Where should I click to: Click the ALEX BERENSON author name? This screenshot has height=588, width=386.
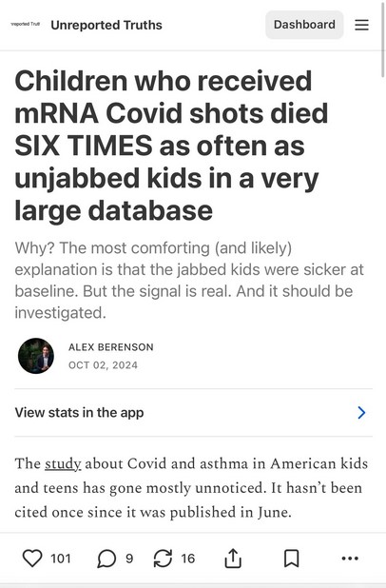pyautogui.click(x=111, y=347)
